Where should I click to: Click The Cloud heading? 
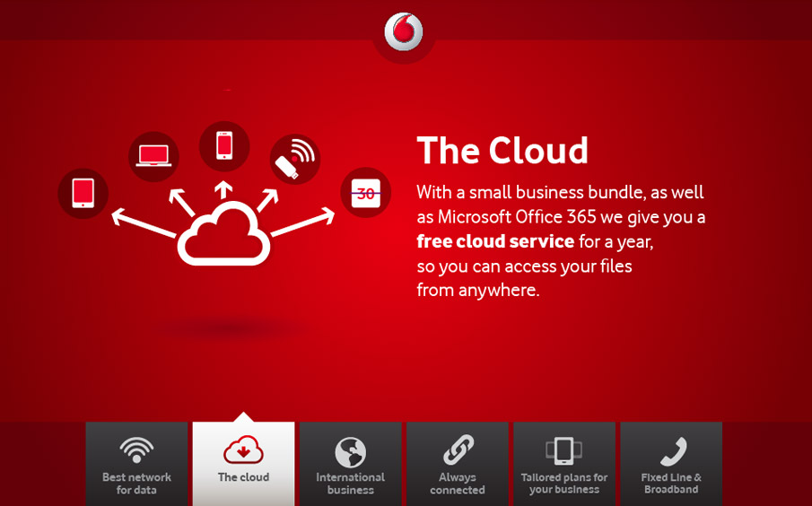(502, 151)
